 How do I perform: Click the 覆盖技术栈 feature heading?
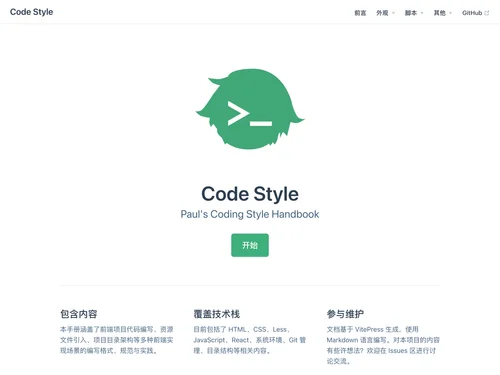[217, 314]
